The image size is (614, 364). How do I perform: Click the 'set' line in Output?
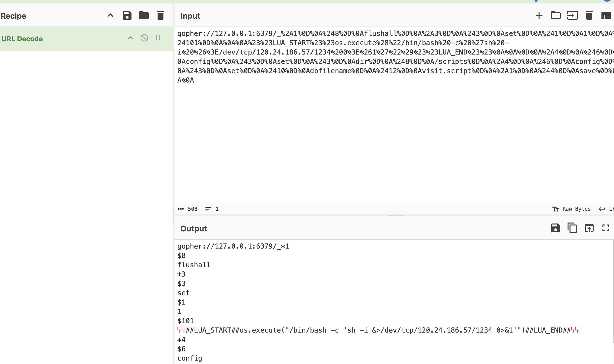click(x=183, y=293)
